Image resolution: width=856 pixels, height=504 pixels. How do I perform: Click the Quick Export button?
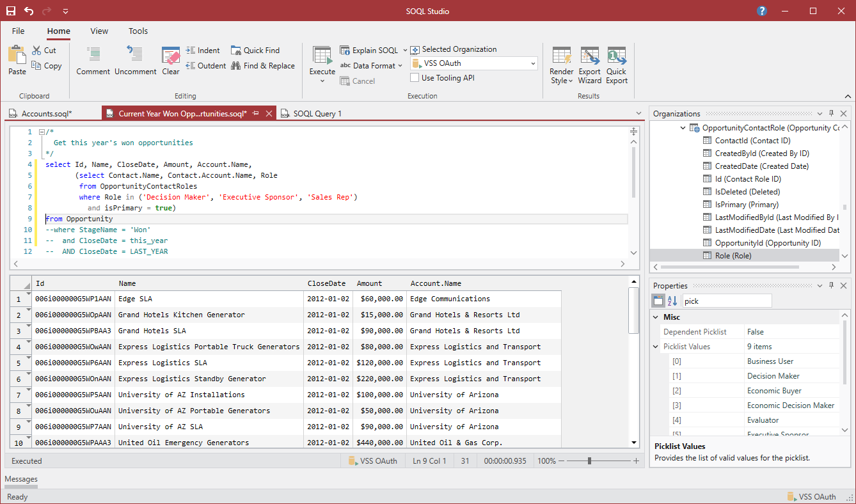(617, 65)
